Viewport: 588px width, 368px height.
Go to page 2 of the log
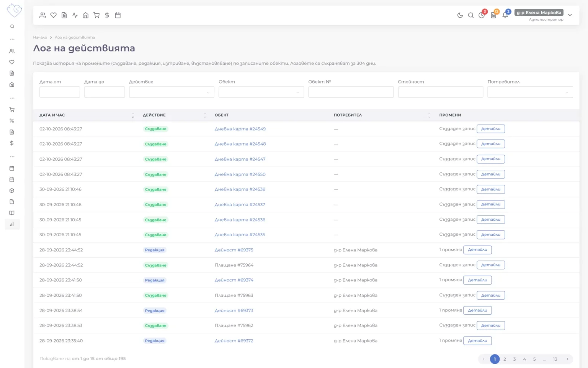tap(505, 359)
